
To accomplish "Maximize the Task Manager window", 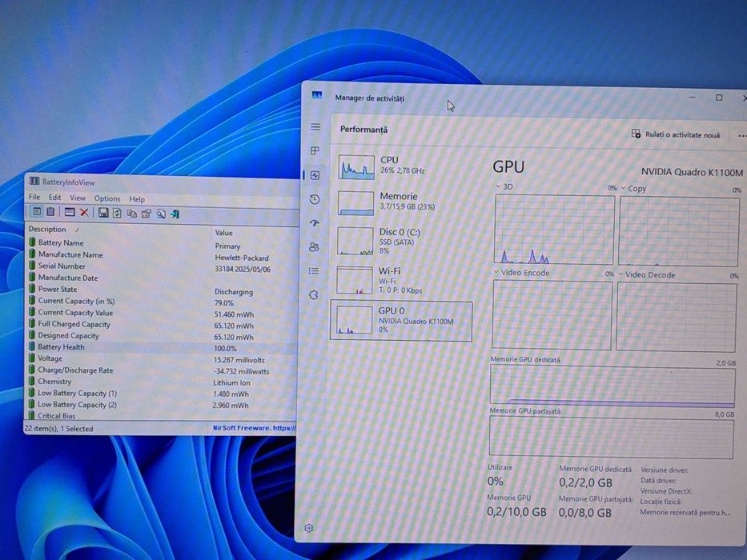I will pyautogui.click(x=719, y=98).
